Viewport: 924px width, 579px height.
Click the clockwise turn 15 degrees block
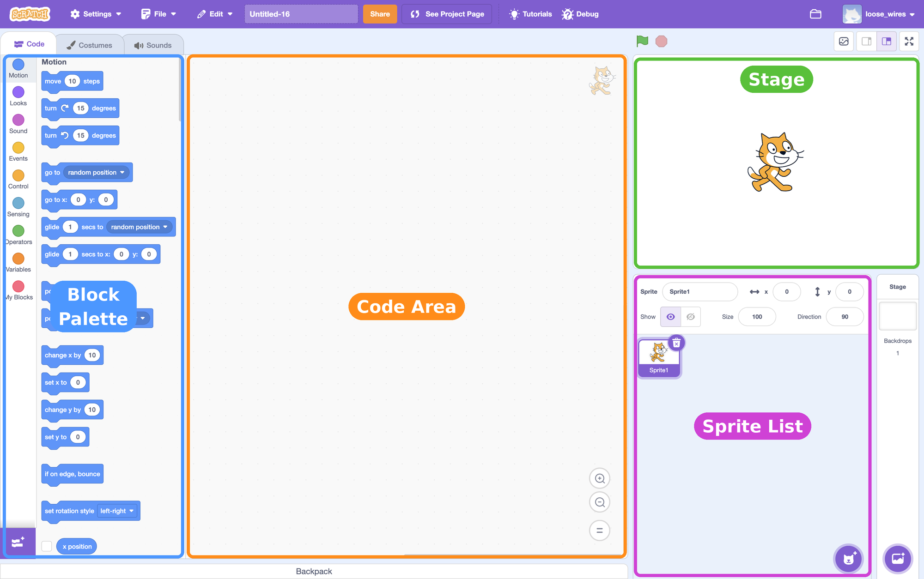pyautogui.click(x=80, y=109)
